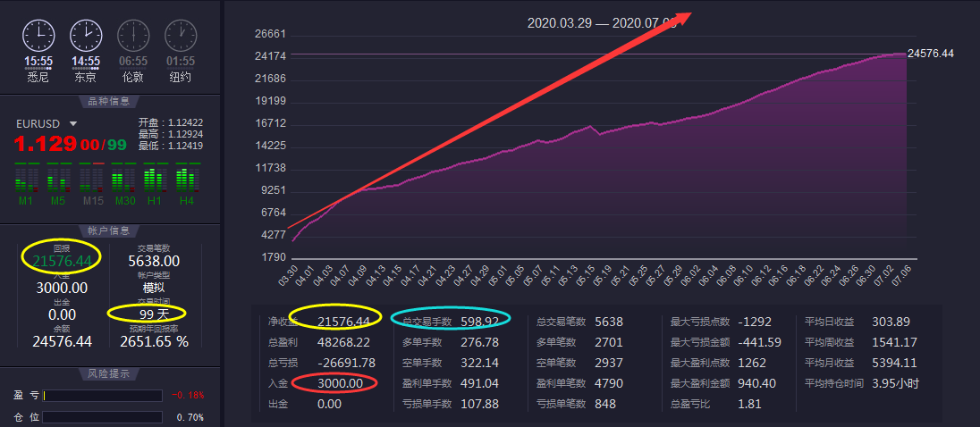Viewport: 980px width, 427px height.
Task: Click the 出金 0.00 account value
Action: [62, 314]
